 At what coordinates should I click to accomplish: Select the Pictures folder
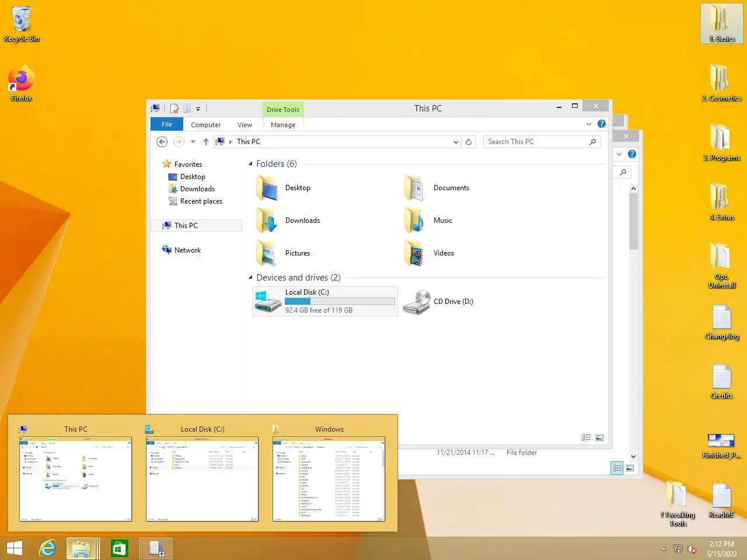283,253
